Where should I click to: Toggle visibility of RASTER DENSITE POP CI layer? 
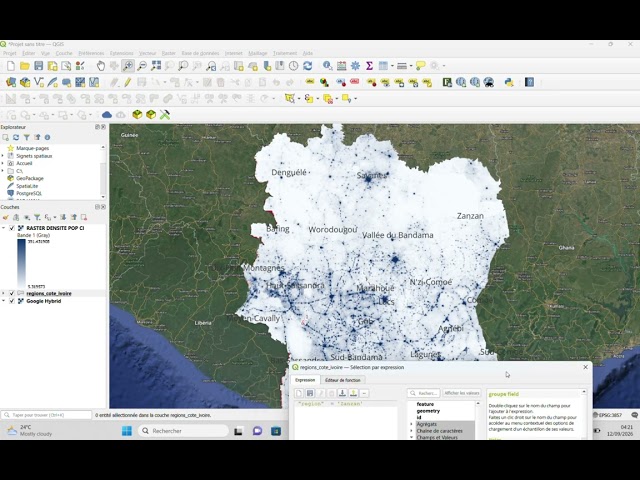coord(12,228)
